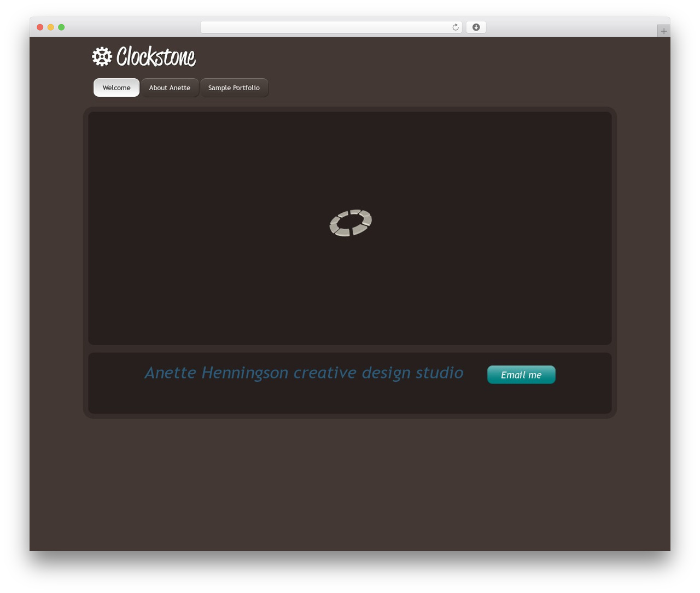Viewport: 700px width, 593px height.
Task: Reload the page using the refresh icon
Action: coord(455,27)
